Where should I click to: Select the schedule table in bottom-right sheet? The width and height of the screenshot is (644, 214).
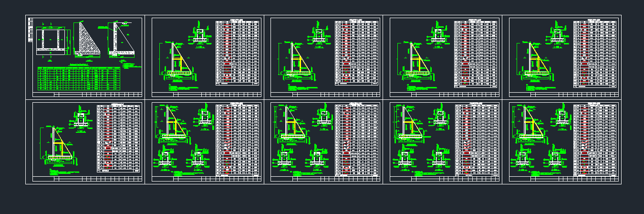[595, 140]
